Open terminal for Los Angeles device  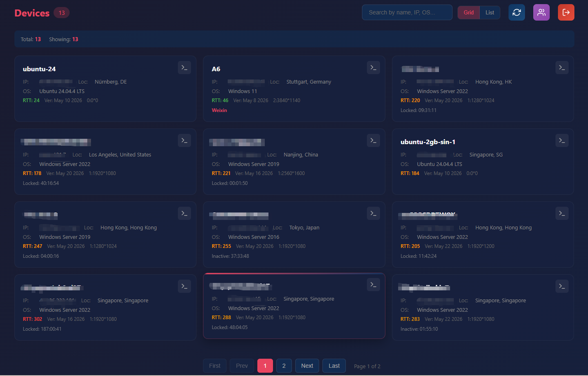(x=184, y=140)
